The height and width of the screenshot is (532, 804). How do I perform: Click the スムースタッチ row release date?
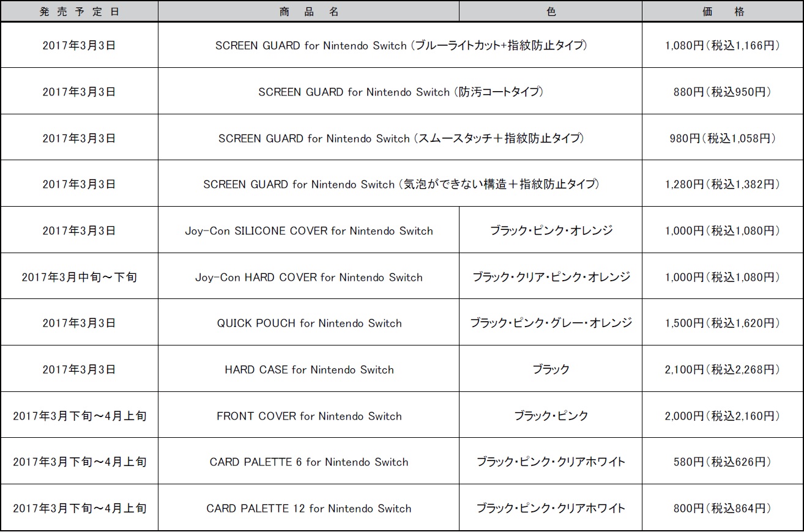click(79, 138)
